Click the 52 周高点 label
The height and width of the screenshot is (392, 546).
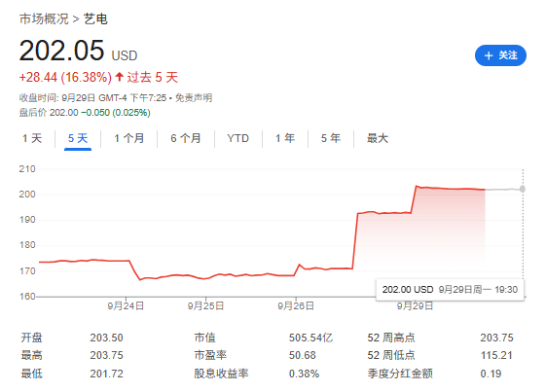pyautogui.click(x=391, y=338)
